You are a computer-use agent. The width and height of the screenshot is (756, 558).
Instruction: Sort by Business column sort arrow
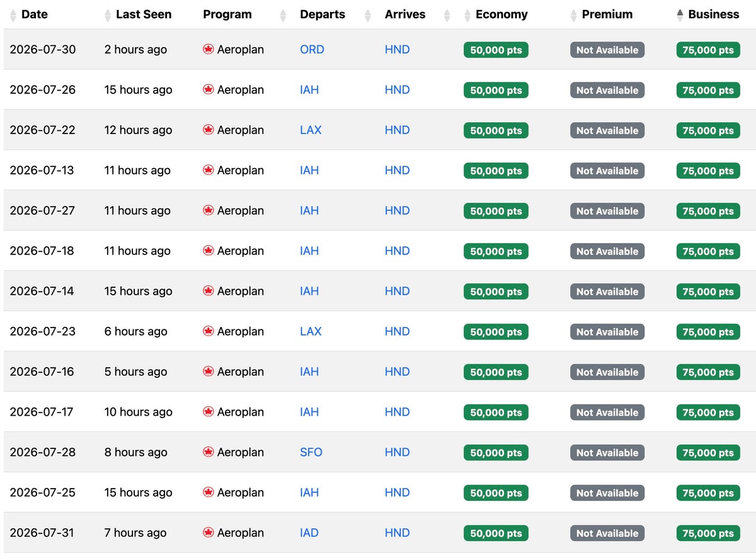[x=680, y=15]
